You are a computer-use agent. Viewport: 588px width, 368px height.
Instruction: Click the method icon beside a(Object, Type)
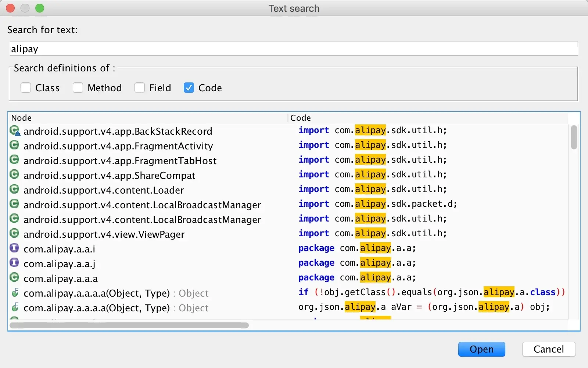(x=15, y=293)
